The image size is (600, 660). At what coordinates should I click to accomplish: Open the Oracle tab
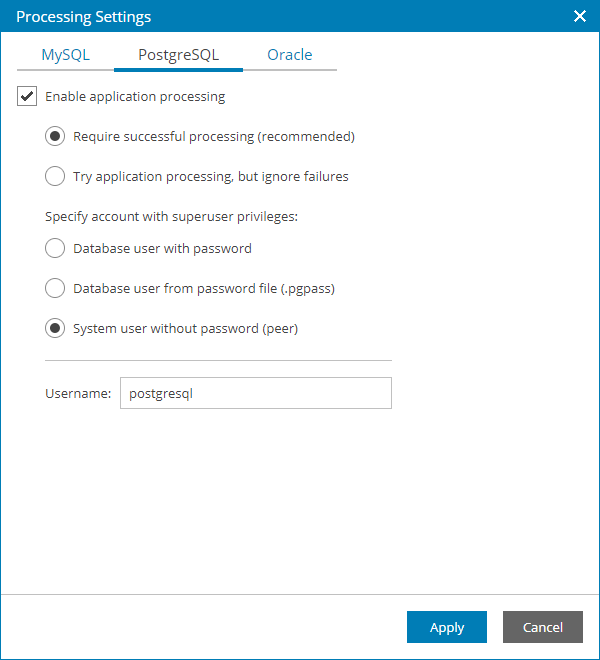tap(289, 55)
